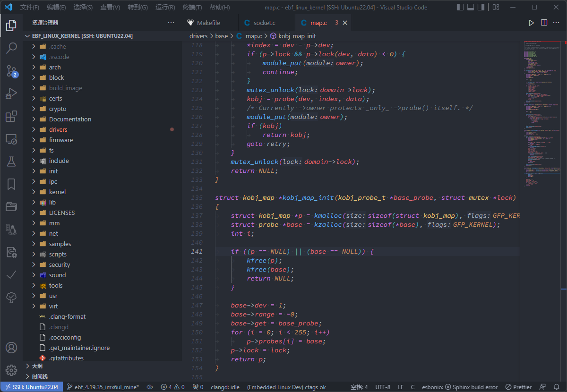Toggle the primary side bar layout button
Viewport: 567px width, 392px height.
click(x=461, y=8)
